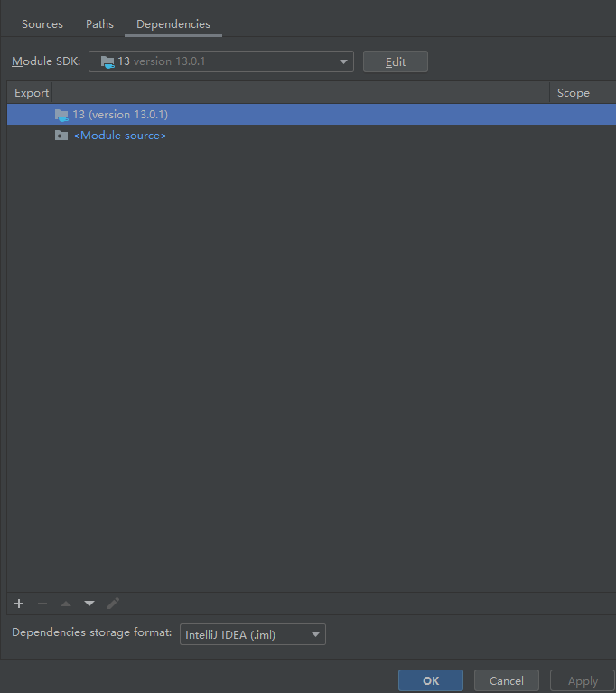Click the Edit SDK button
Screen dimensions: 616x693
pyautogui.click(x=395, y=61)
